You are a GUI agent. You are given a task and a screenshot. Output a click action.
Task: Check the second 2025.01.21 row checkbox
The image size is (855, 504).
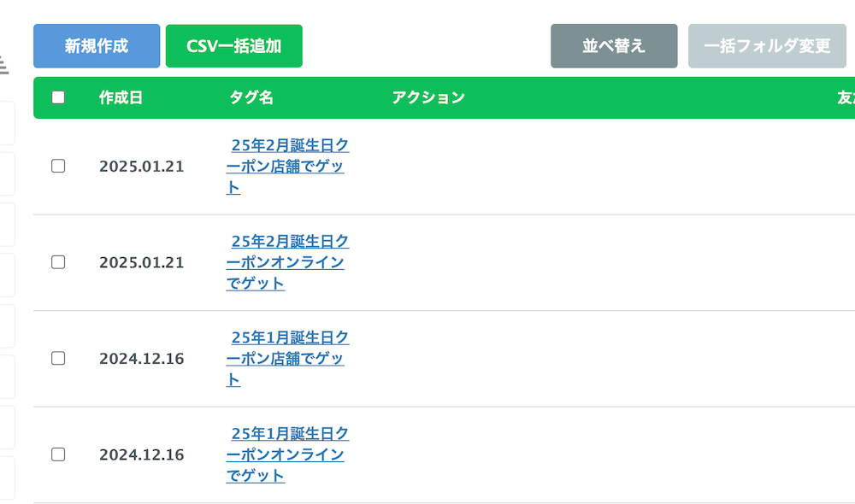[x=58, y=262]
